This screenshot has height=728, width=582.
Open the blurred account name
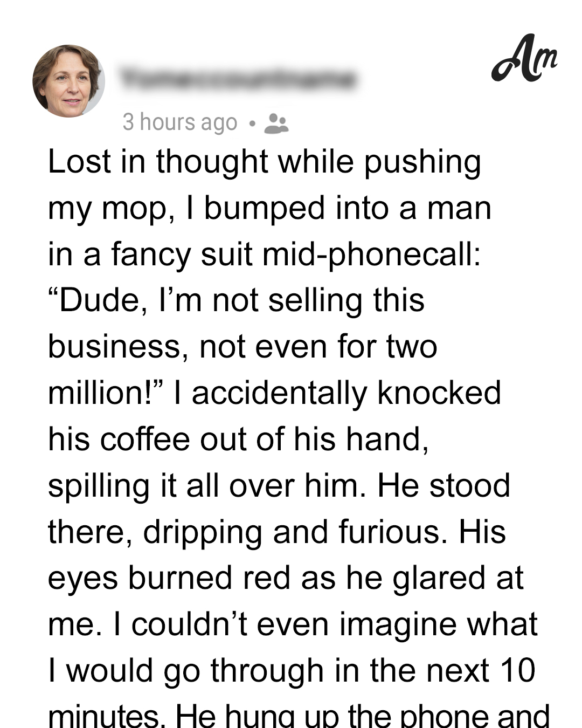pyautogui.click(x=238, y=79)
